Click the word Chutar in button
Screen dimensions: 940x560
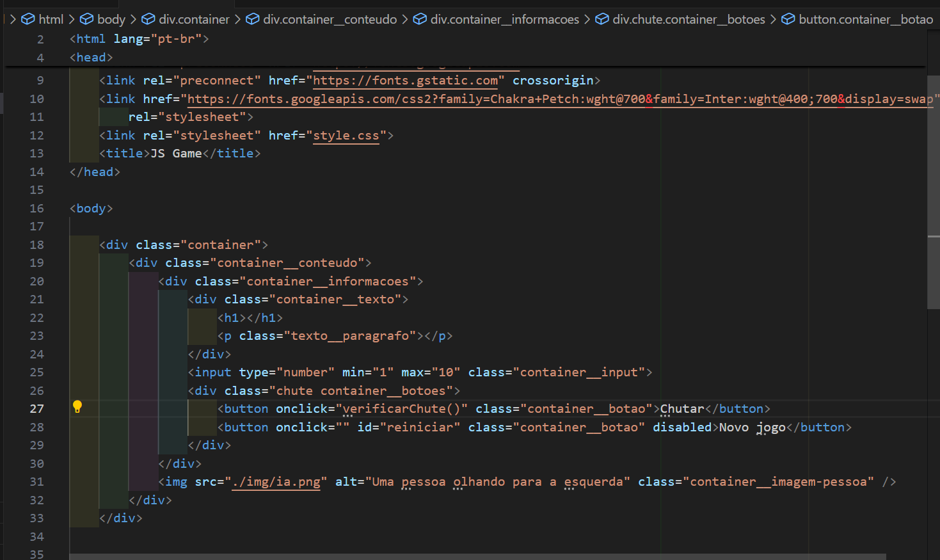pyautogui.click(x=682, y=409)
